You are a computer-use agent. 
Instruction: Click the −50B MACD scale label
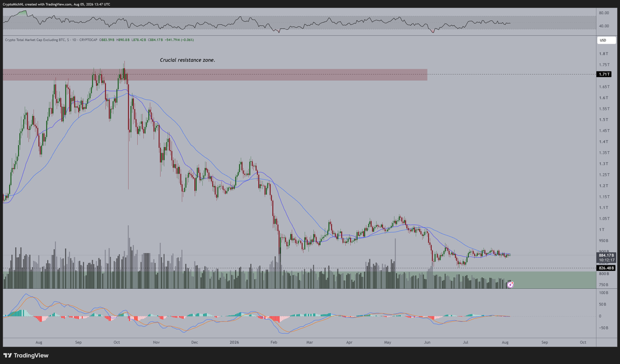coord(603,328)
